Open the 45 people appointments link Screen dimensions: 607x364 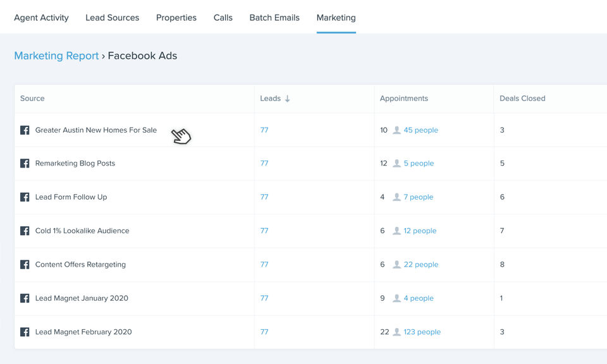pyautogui.click(x=420, y=130)
